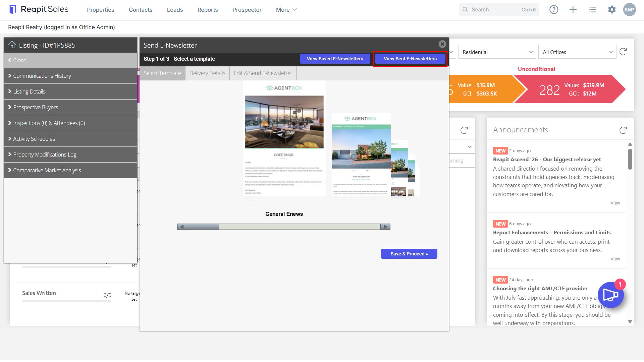Click the SM user avatar
Image resolution: width=644 pixels, height=362 pixels.
pyautogui.click(x=630, y=10)
